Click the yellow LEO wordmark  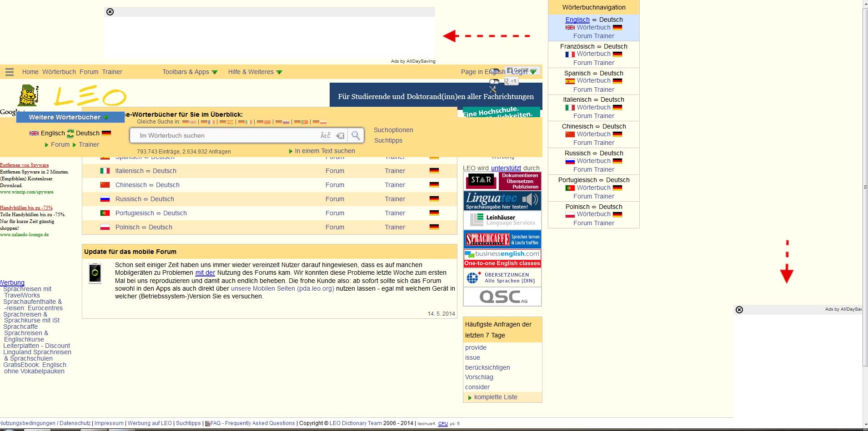[x=90, y=96]
